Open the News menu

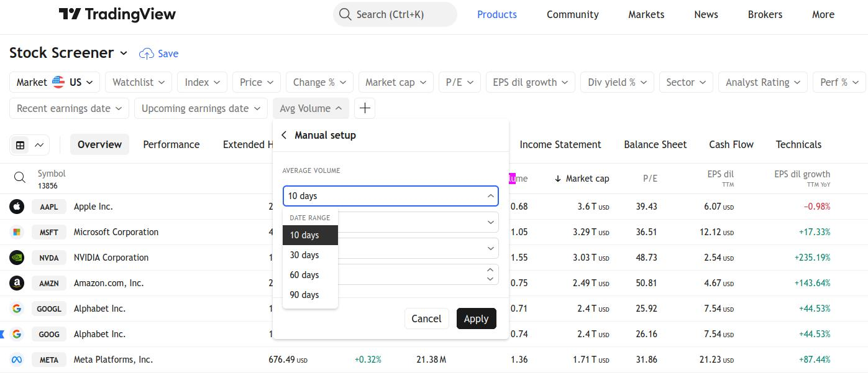click(x=706, y=14)
